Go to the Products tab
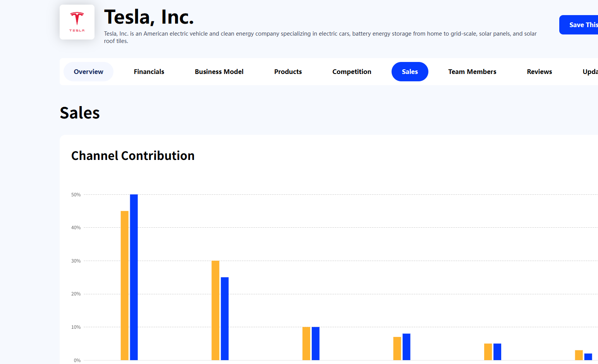Viewport: 598px width, 364px height. pos(288,72)
